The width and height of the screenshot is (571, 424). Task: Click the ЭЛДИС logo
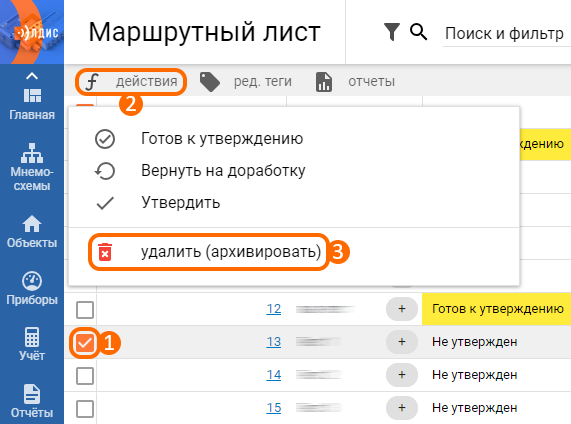pos(32,32)
